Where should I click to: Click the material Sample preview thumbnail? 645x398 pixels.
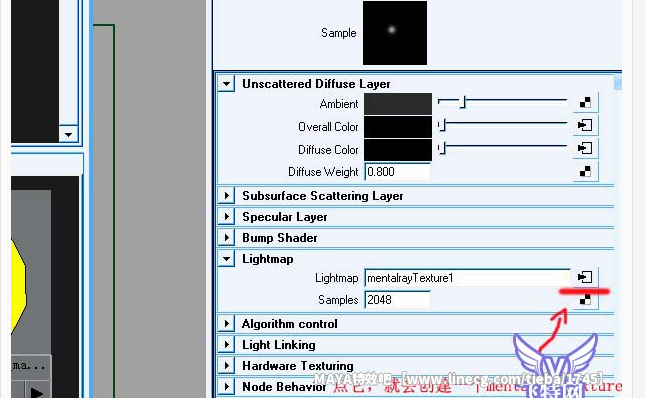[x=395, y=33]
